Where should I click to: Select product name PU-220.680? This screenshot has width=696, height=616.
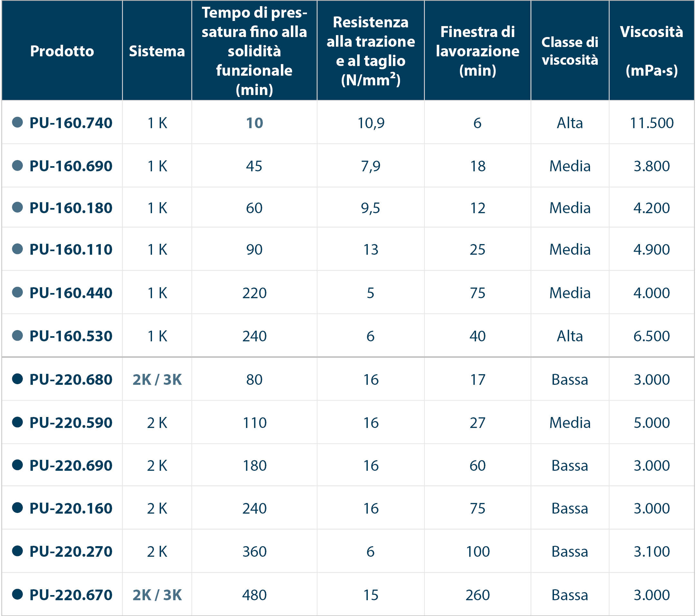coord(71,380)
